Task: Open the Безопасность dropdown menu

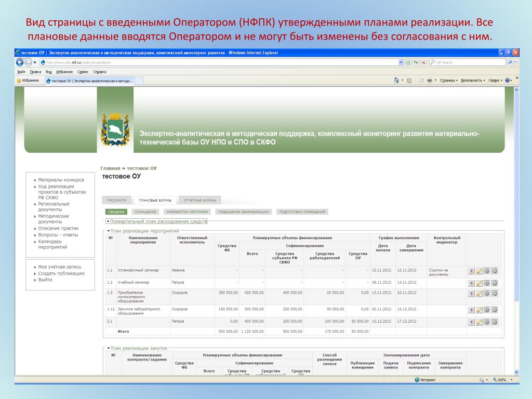Action: pyautogui.click(x=473, y=81)
